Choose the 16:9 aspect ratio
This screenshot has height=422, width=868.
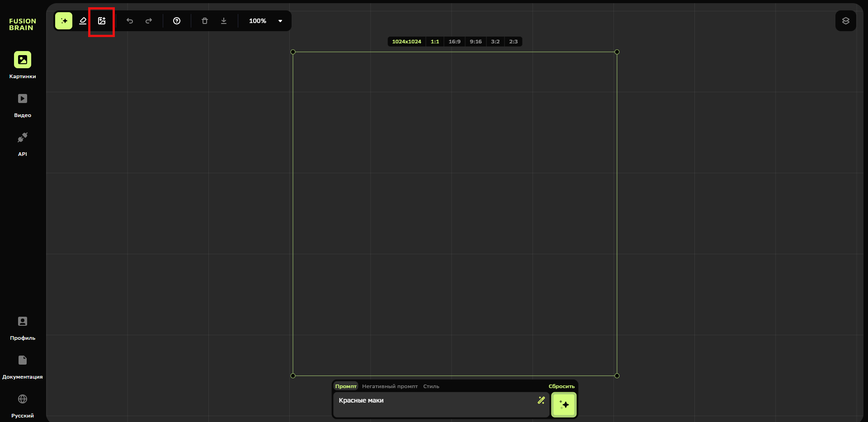pos(454,42)
